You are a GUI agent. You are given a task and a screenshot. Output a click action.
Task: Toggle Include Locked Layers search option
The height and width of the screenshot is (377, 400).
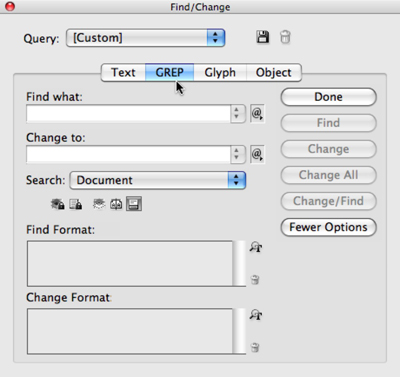click(58, 204)
